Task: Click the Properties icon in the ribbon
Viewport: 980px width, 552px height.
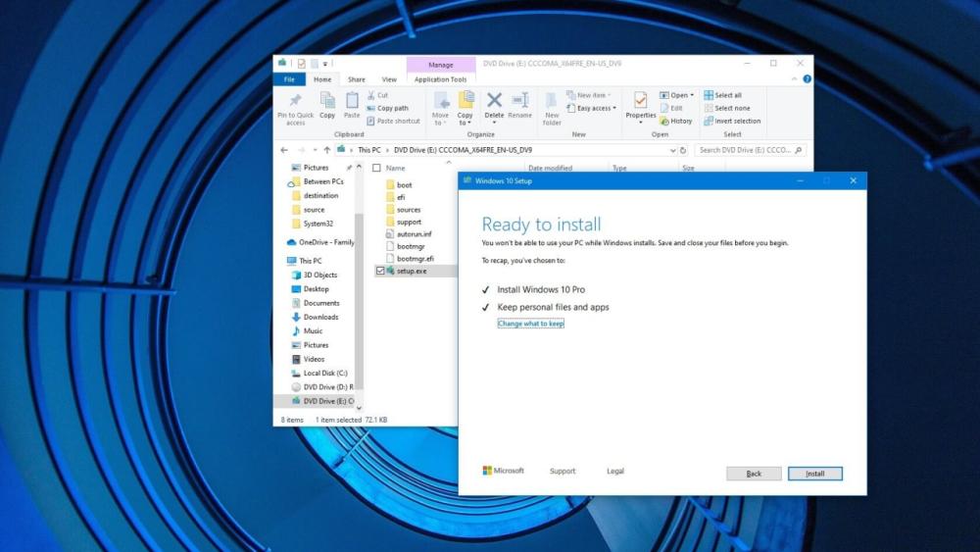Action: 640,100
